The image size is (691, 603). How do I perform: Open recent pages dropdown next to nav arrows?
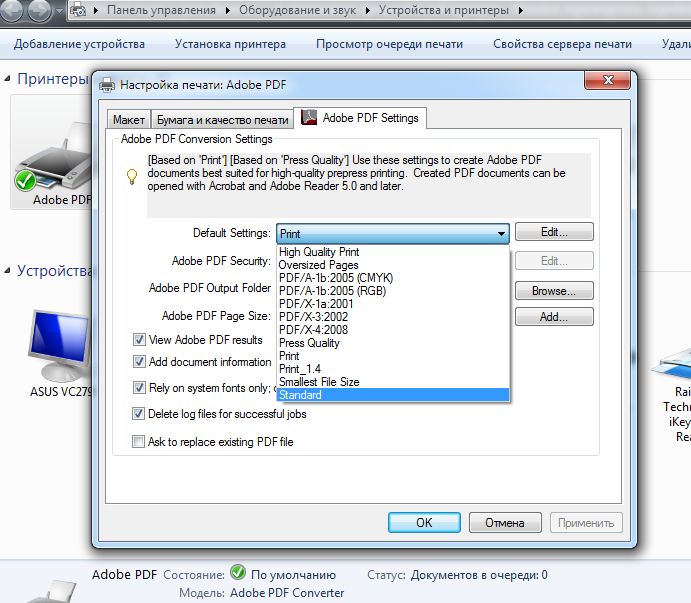tap(59, 11)
